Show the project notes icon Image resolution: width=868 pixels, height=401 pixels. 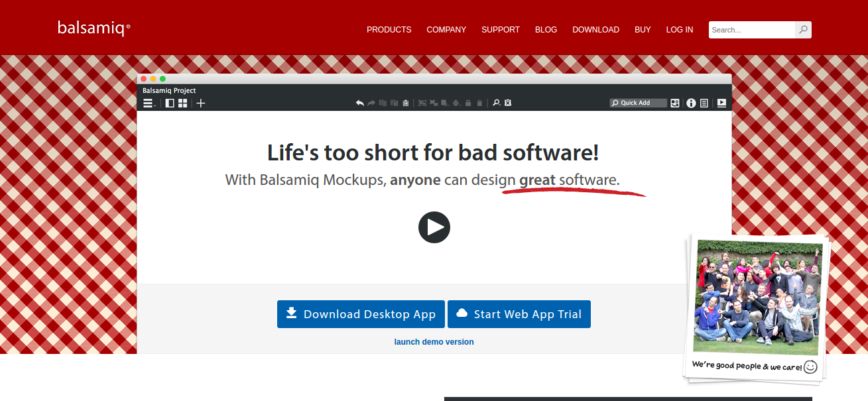704,103
